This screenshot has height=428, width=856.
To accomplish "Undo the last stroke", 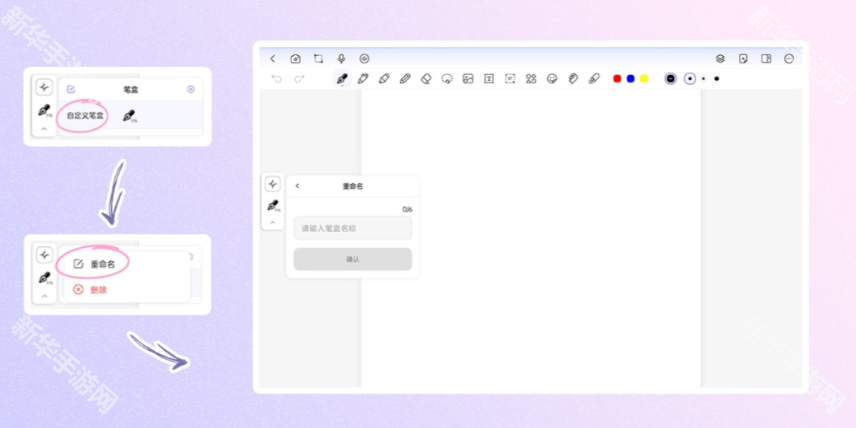I will click(277, 79).
